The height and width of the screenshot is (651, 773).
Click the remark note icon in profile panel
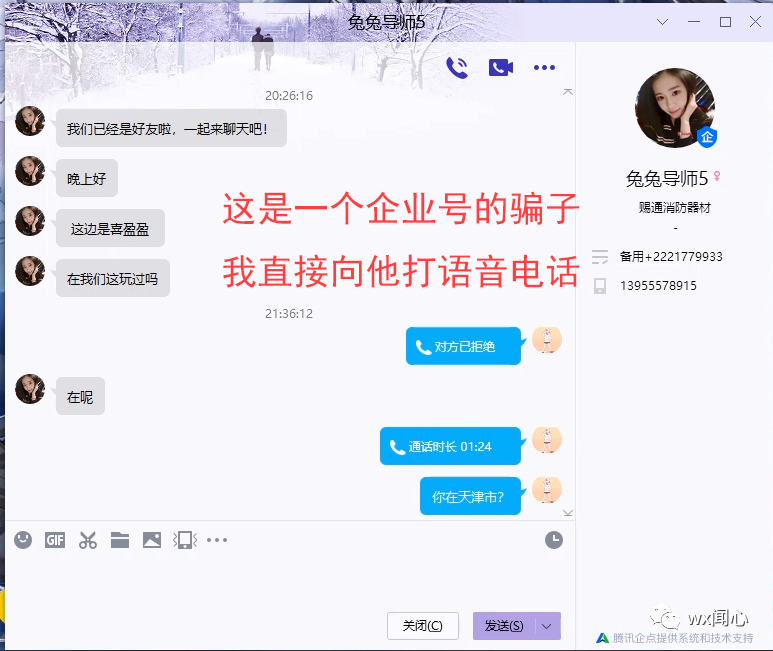[x=599, y=257]
